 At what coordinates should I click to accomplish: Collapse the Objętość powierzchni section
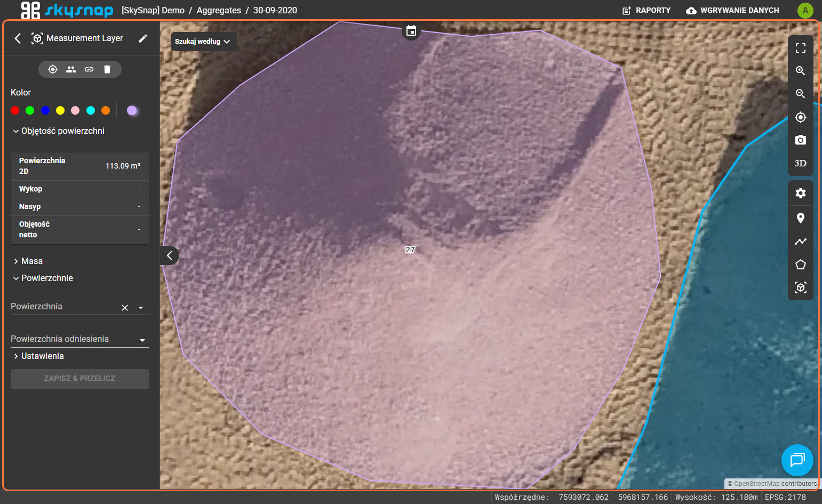[x=59, y=131]
